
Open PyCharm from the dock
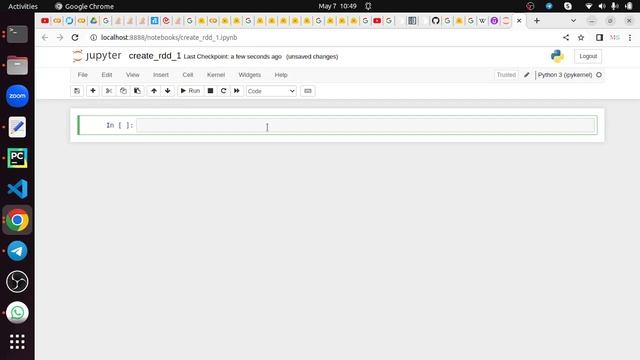(x=17, y=158)
